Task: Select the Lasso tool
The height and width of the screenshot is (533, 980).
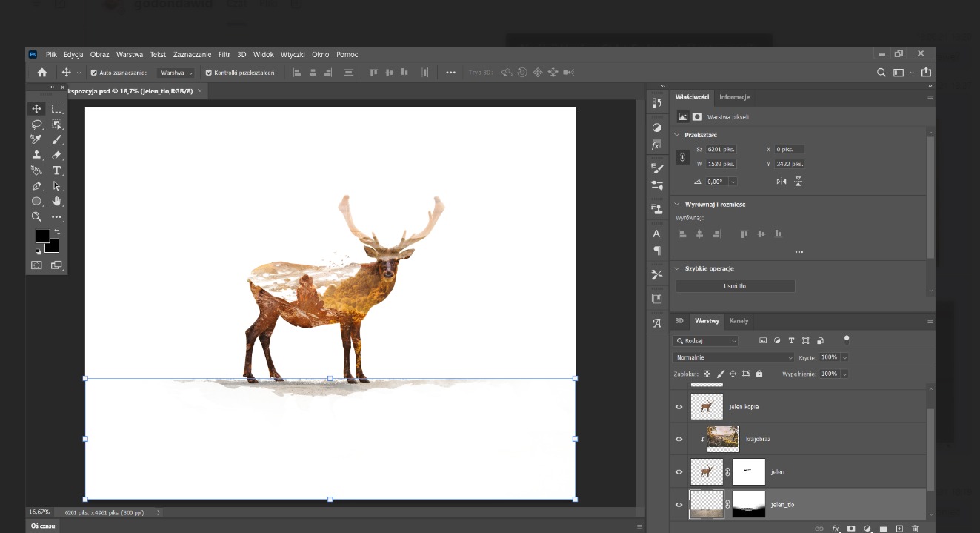Action: (x=36, y=125)
